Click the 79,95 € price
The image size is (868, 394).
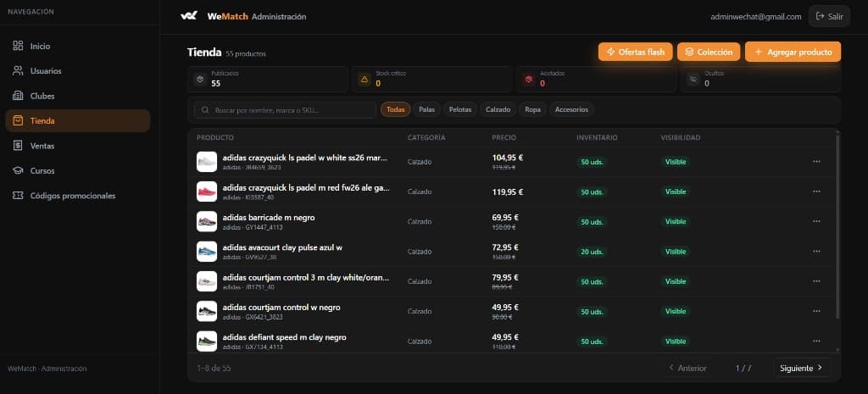pyautogui.click(x=505, y=277)
